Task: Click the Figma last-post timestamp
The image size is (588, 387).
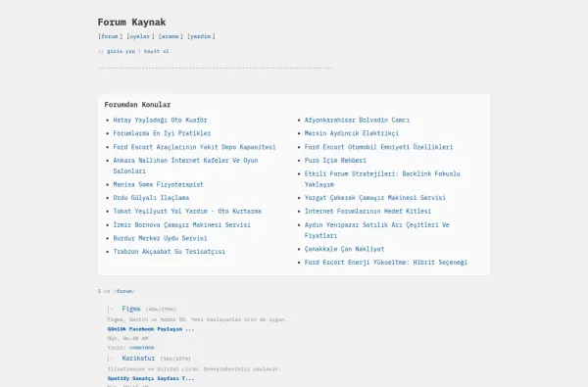Action: pyautogui.click(x=127, y=338)
